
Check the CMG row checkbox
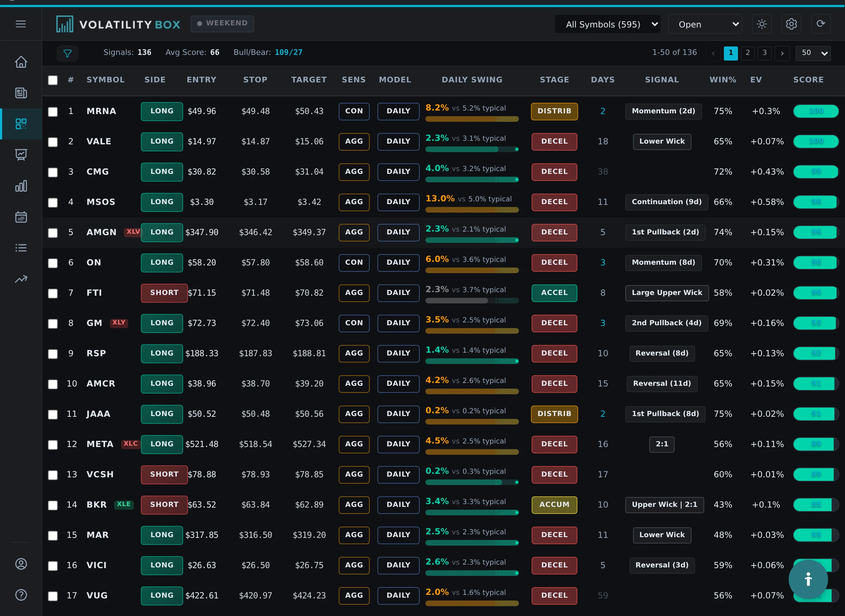click(53, 172)
